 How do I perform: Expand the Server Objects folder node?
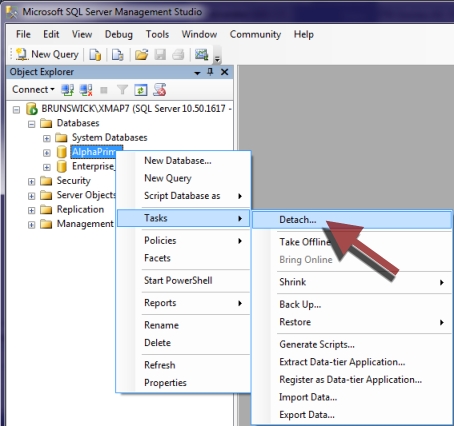(x=32, y=196)
